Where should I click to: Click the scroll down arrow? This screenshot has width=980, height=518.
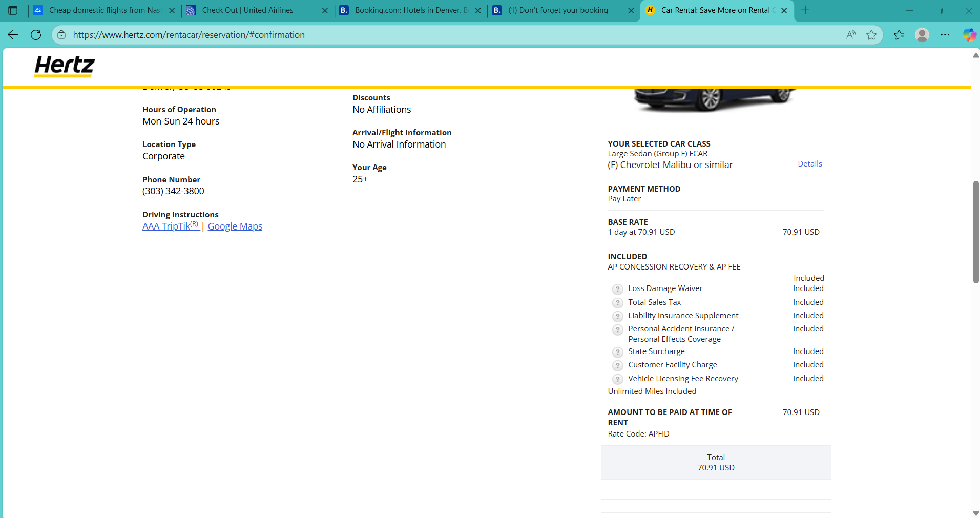[976, 513]
